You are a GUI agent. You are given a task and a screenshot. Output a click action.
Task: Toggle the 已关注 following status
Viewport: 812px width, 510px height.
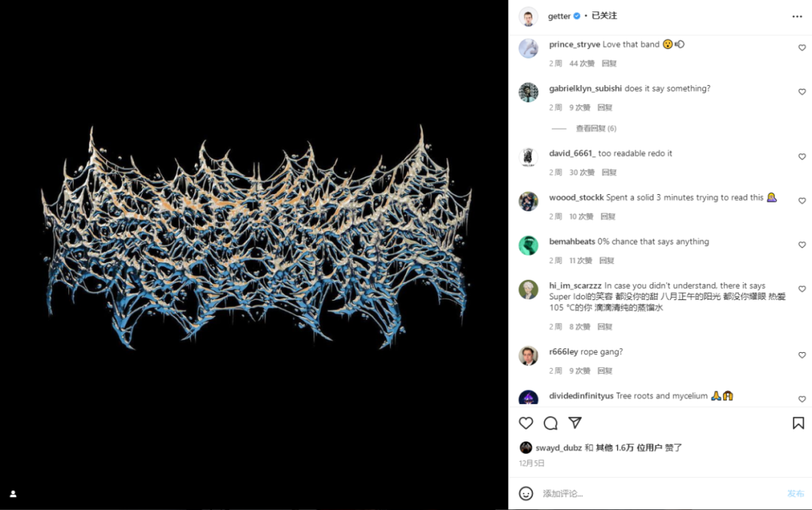pos(604,16)
